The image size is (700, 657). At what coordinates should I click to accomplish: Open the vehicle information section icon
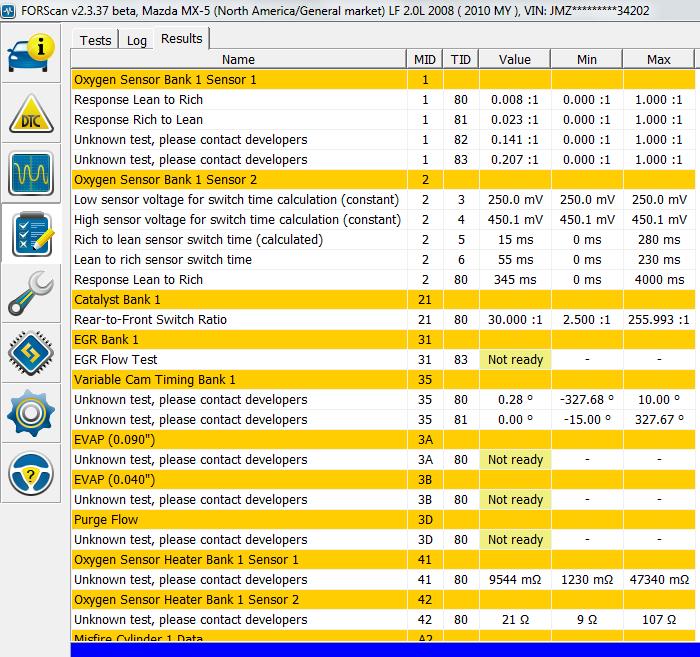tap(31, 54)
